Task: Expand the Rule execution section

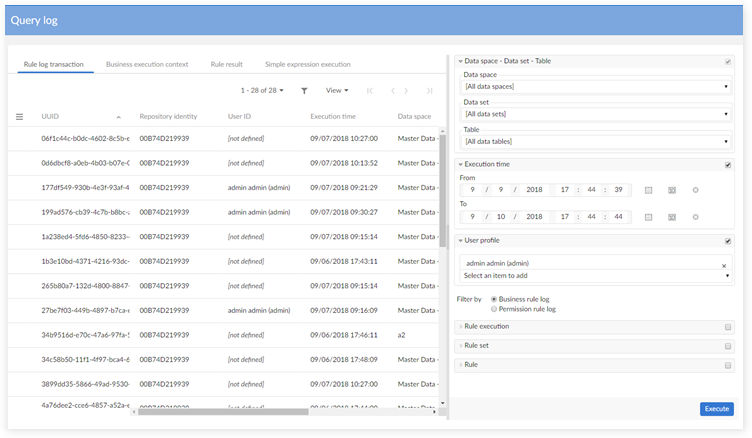Action: [460, 327]
